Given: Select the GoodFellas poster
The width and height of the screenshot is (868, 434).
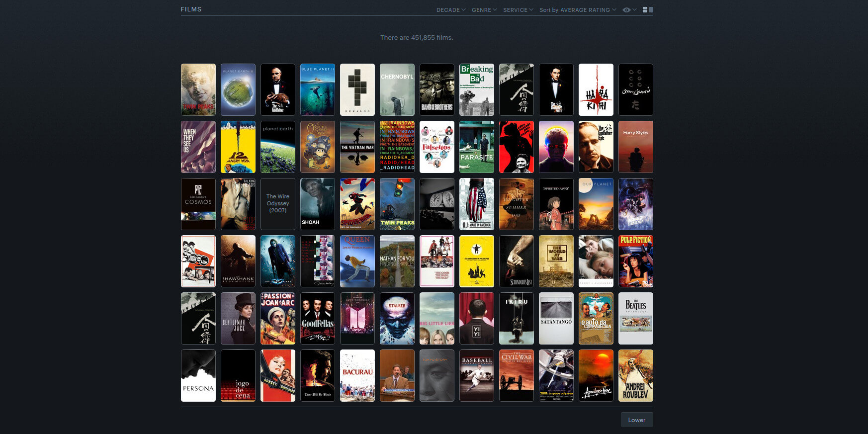Looking at the screenshot, I should point(318,318).
